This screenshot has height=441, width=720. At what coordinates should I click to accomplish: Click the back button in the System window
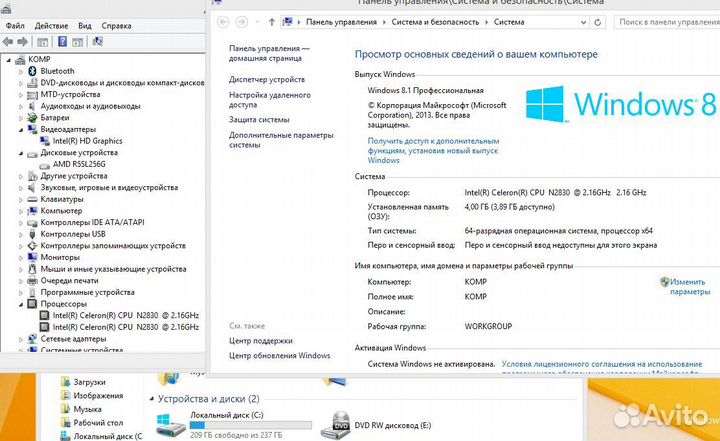point(223,22)
